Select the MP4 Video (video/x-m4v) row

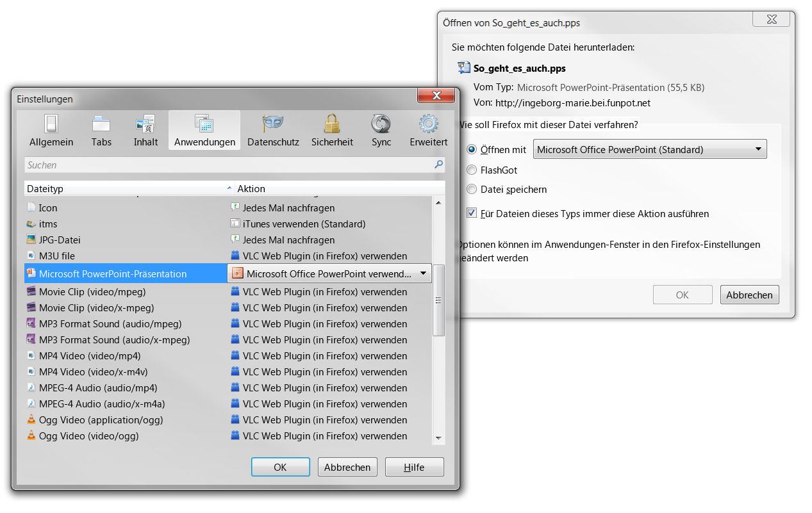click(x=228, y=371)
